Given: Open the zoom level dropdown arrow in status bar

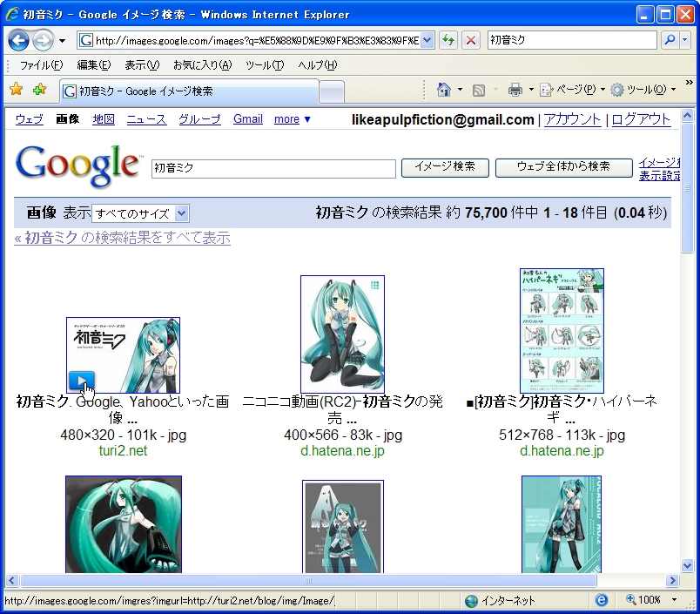Looking at the screenshot, I should click(674, 600).
